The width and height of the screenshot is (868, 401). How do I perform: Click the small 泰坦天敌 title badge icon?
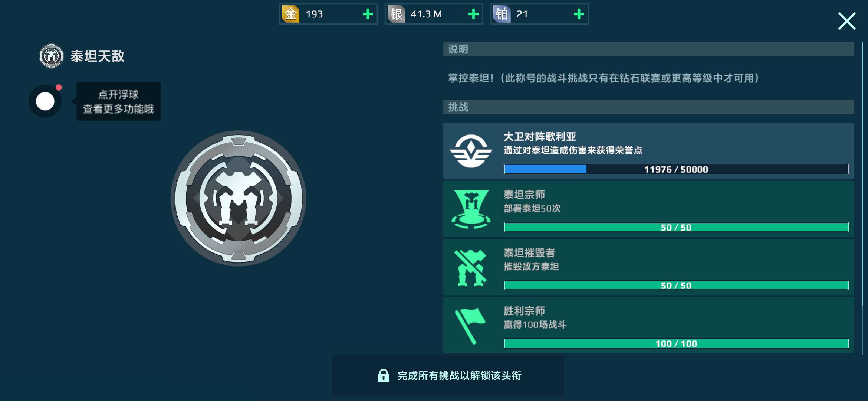click(52, 56)
